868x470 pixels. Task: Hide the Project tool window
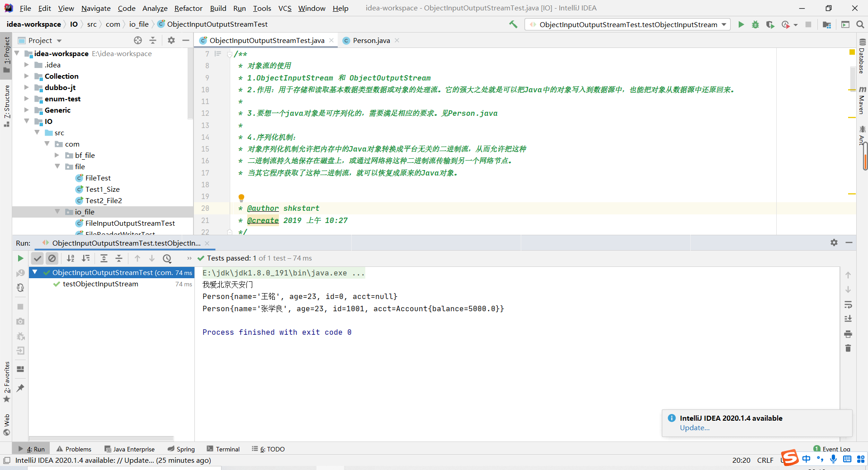(185, 40)
